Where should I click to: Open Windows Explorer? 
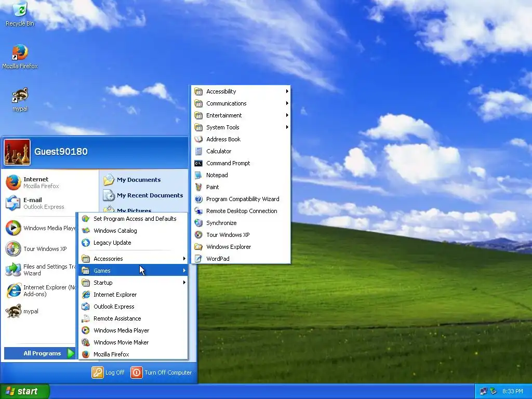click(241, 247)
